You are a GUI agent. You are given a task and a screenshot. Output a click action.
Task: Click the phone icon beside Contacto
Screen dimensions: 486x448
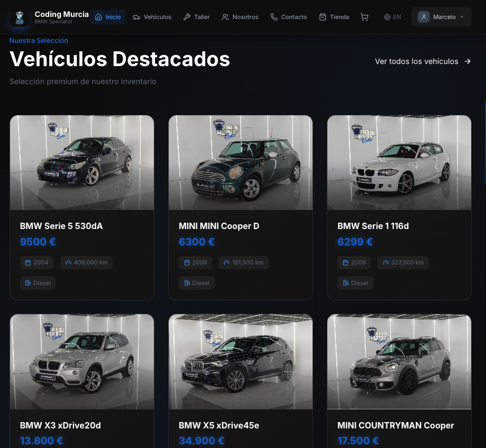[274, 17]
